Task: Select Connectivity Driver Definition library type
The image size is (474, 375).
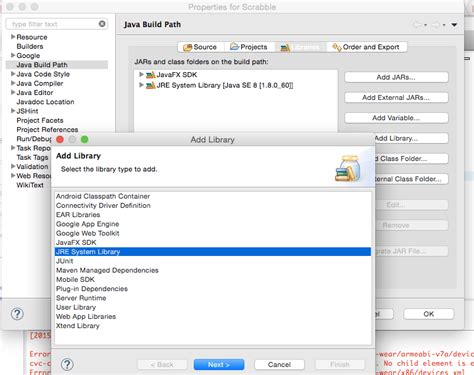Action: click(x=213, y=206)
